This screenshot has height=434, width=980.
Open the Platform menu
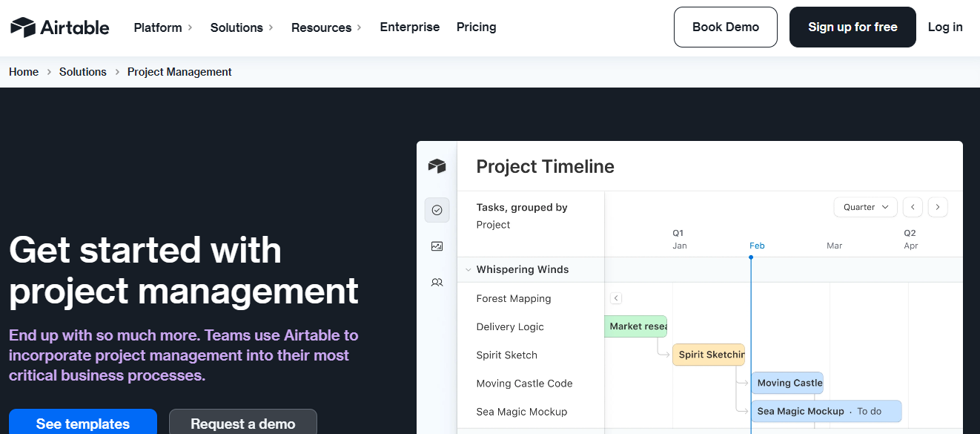coord(163,27)
